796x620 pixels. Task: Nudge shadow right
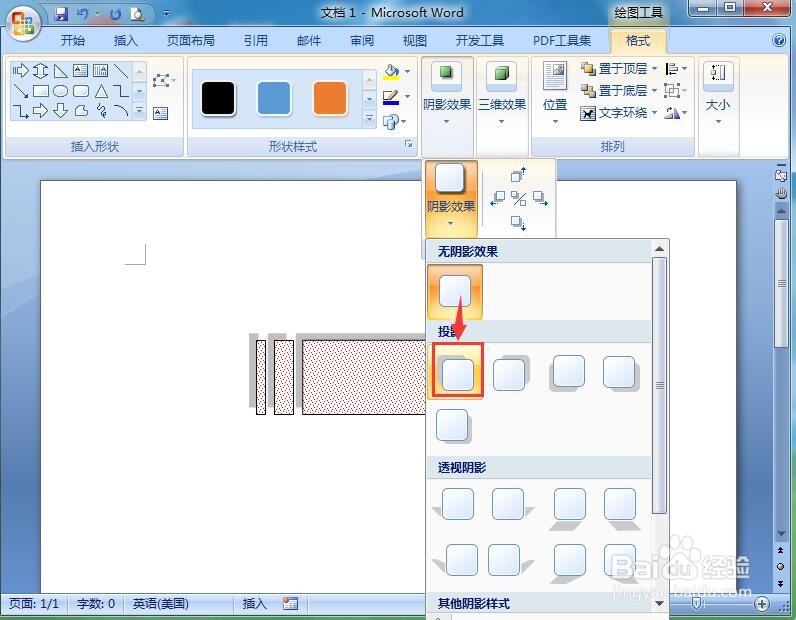click(540, 199)
